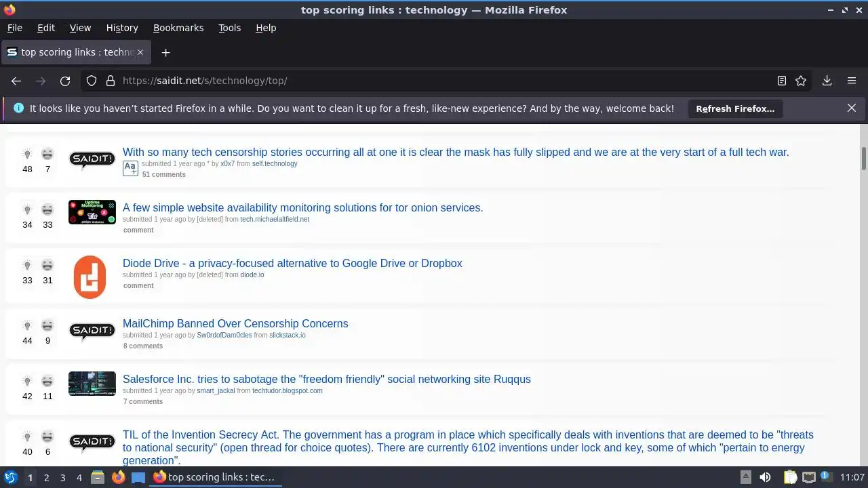Bookmark this page with star icon
Viewport: 868px width, 488px height.
tap(801, 81)
